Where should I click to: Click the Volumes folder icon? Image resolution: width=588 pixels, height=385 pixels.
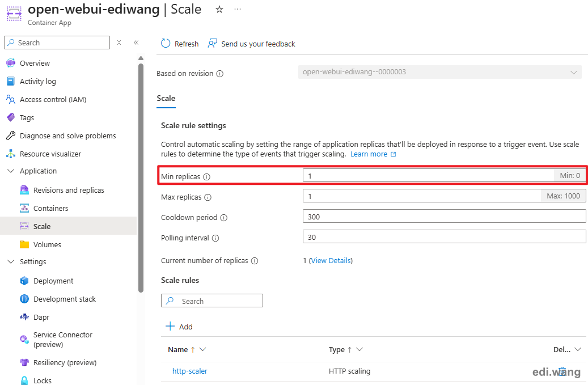[x=24, y=244]
